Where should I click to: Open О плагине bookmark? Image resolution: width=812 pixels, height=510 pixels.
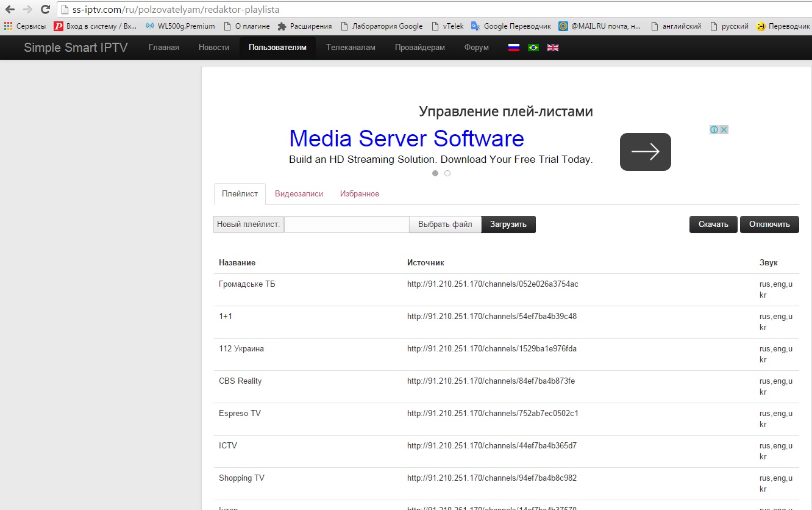coord(247,26)
